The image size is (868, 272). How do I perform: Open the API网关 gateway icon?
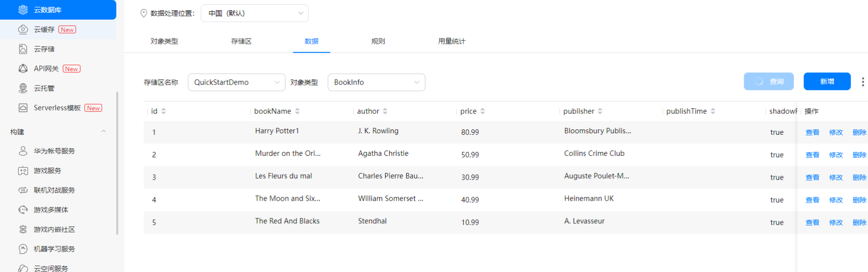coord(23,69)
